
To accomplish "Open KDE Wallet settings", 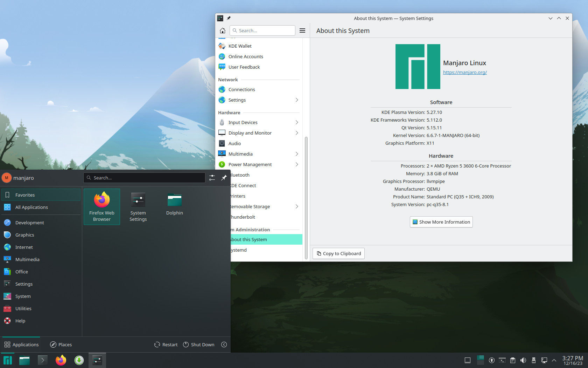I will (259, 46).
